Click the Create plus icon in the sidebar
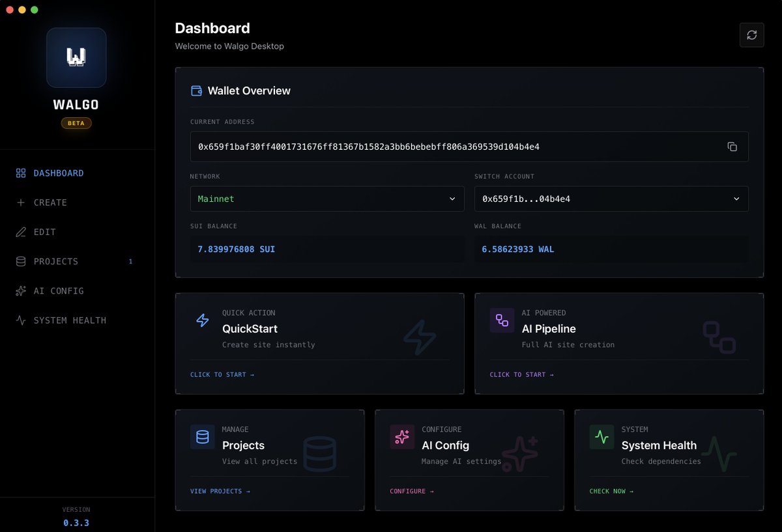 (21, 203)
